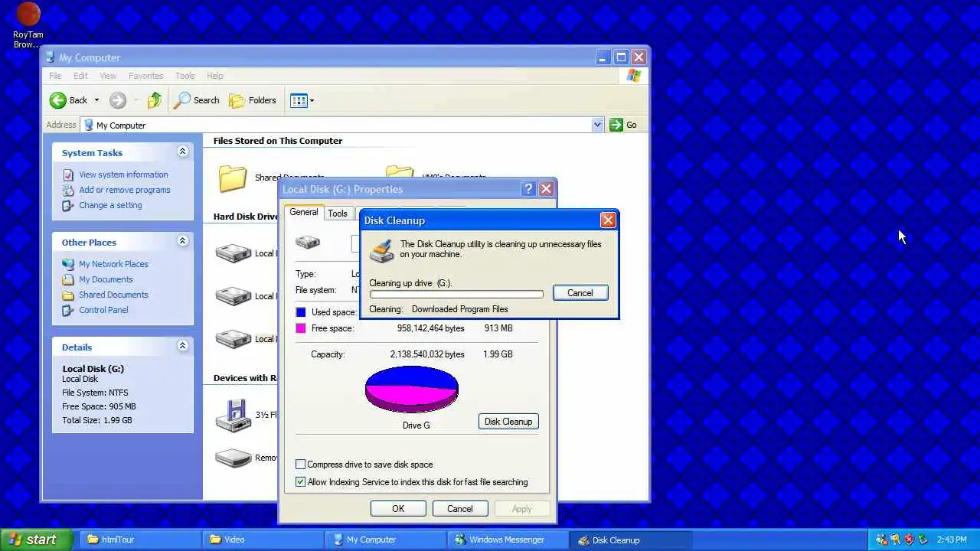Open the Folders toolbar button

click(x=253, y=100)
